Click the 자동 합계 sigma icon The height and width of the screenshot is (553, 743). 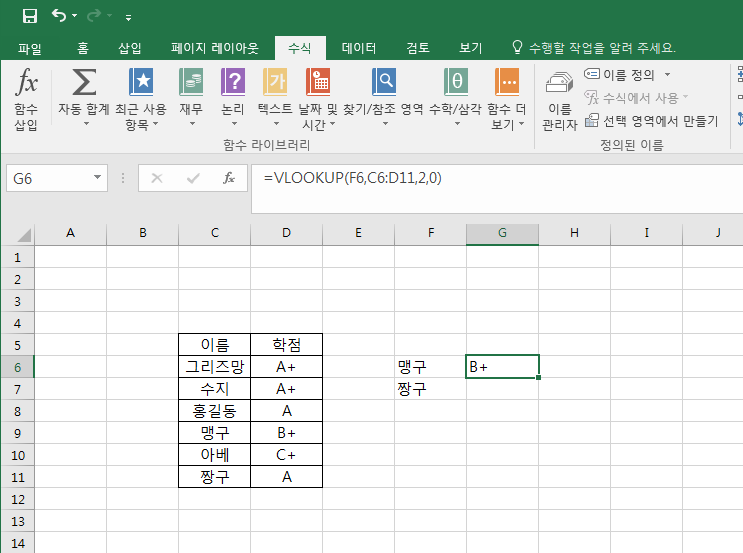(x=84, y=82)
